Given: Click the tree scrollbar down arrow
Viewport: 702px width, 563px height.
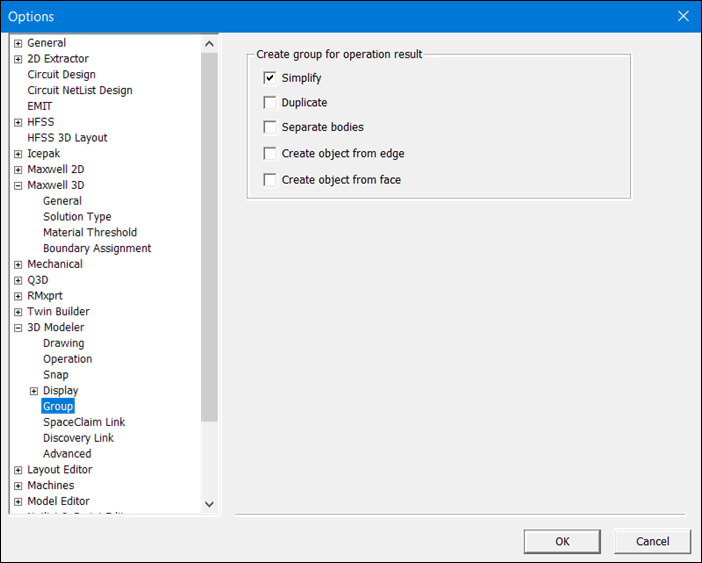Looking at the screenshot, I should point(209,504).
